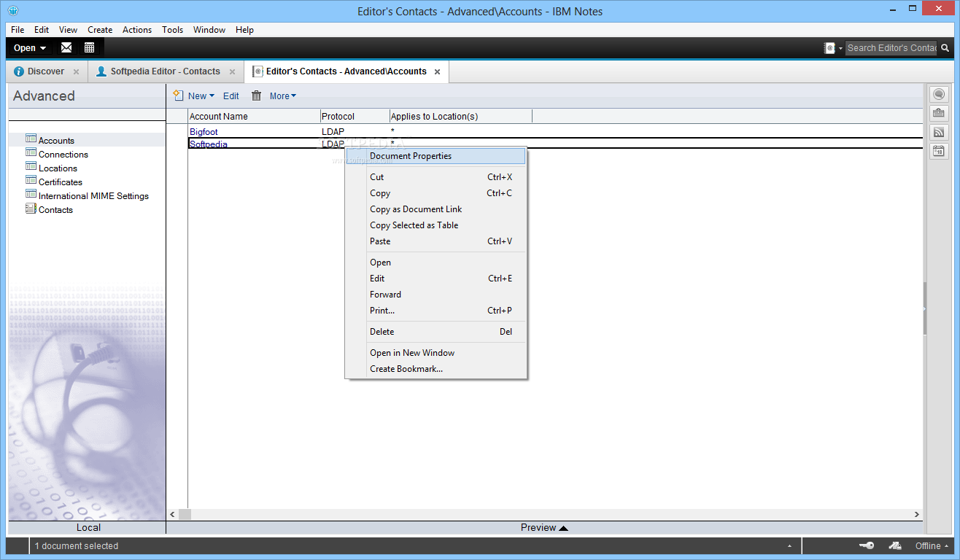
Task: Open the View menu
Action: click(68, 30)
